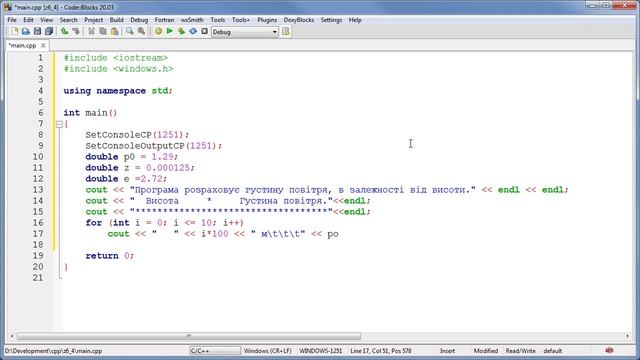This screenshot has width=640, height=360.
Task: Open the Build menu
Action: point(116,20)
